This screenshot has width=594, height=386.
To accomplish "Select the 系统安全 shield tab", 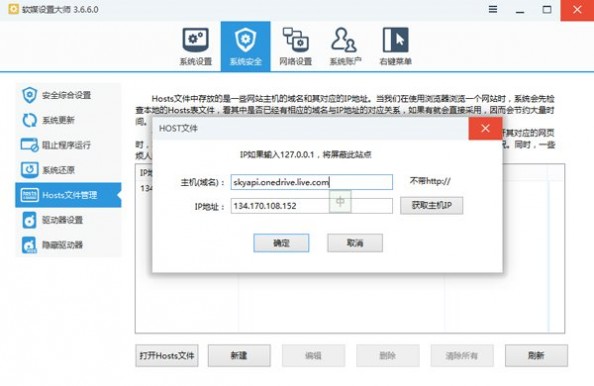I will point(245,46).
